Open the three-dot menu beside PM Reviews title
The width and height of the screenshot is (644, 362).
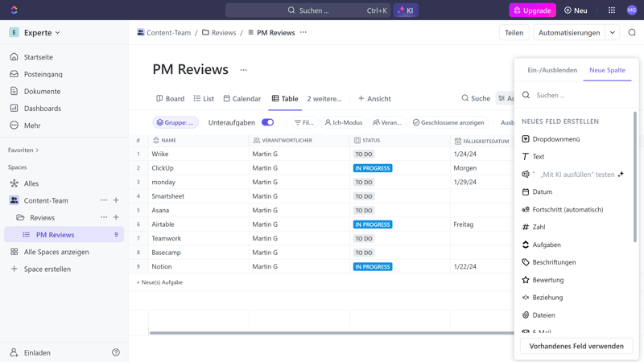click(243, 70)
